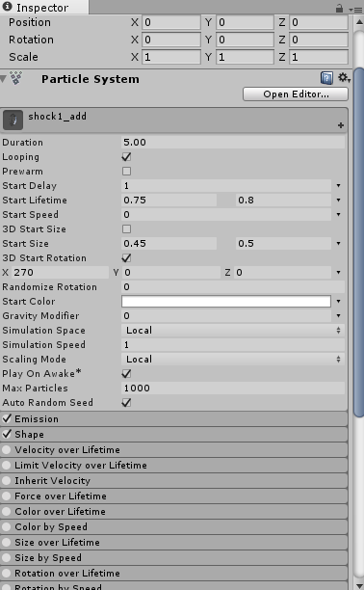
Task: Open the Start Delay mode dropdown arrow
Action: (338, 185)
